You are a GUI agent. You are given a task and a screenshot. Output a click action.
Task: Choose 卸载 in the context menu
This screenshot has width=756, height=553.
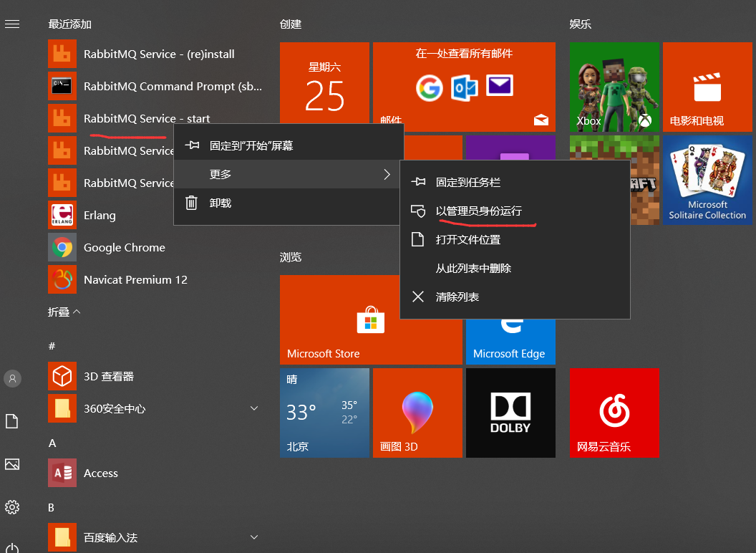coord(289,203)
